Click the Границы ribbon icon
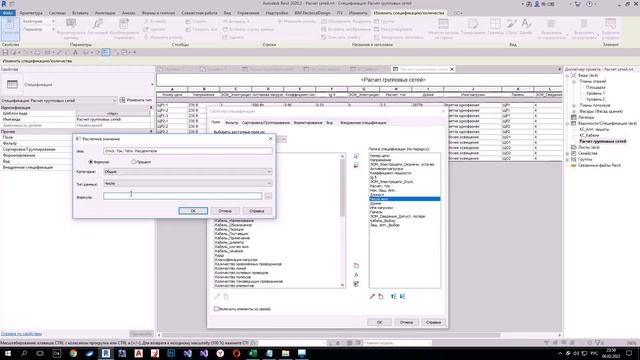This screenshot has width=640, height=360. pyautogui.click(x=495, y=27)
